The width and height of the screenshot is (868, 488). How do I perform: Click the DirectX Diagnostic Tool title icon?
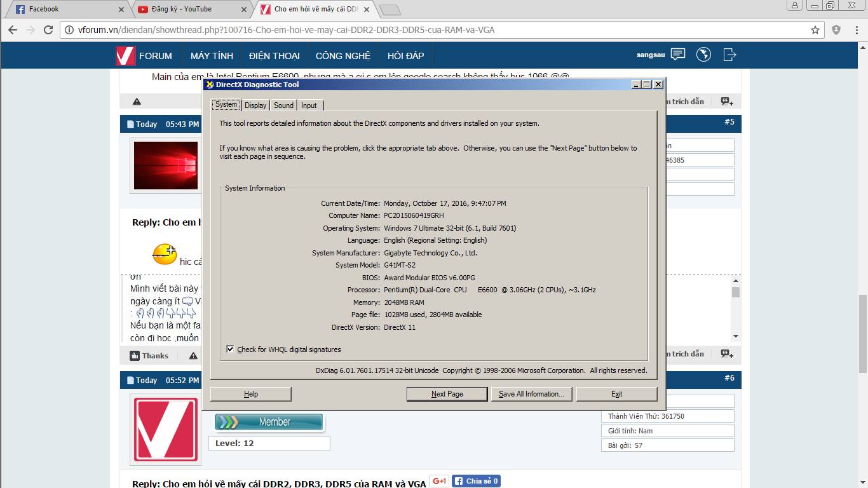click(x=210, y=85)
